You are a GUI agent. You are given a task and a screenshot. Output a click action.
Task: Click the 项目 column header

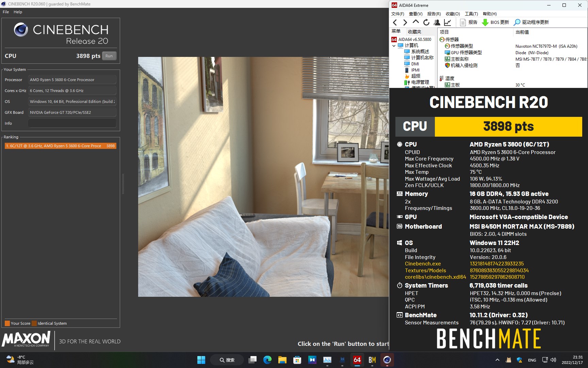tap(475, 32)
